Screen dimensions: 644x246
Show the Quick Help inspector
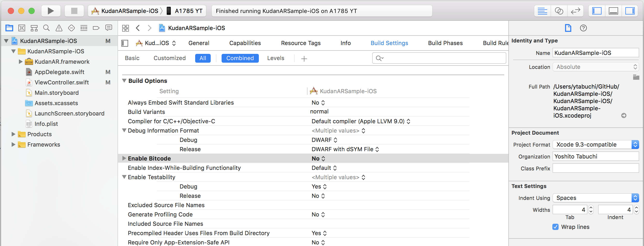coord(583,28)
